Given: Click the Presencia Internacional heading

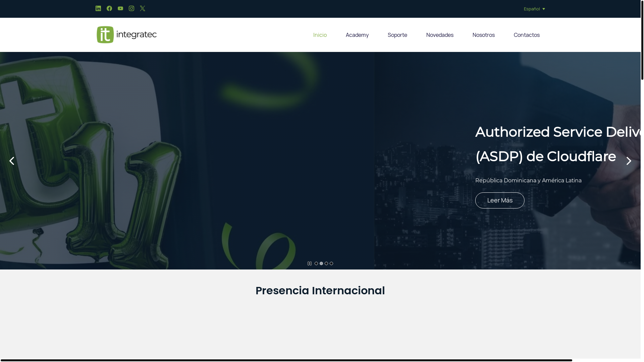Looking at the screenshot, I should point(320,291).
